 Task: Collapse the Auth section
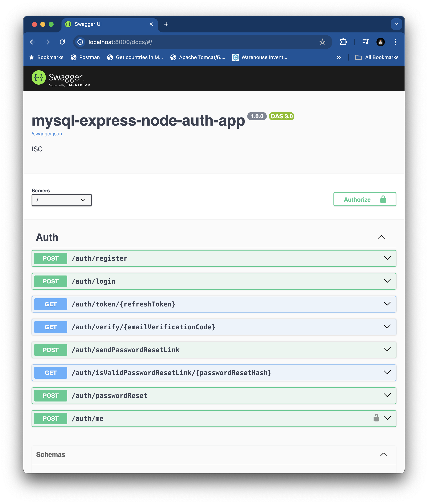(x=381, y=237)
